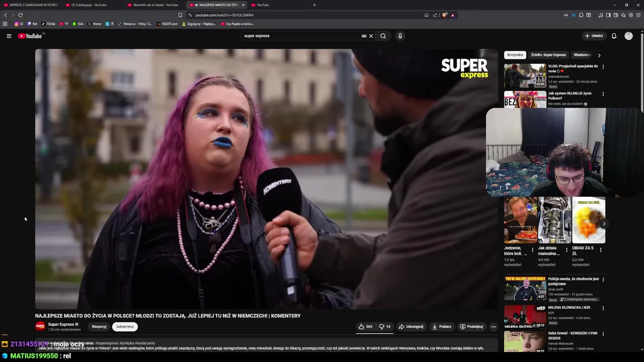Open Brave Rewards triangle icon
The image size is (644, 362).
(x=452, y=15)
